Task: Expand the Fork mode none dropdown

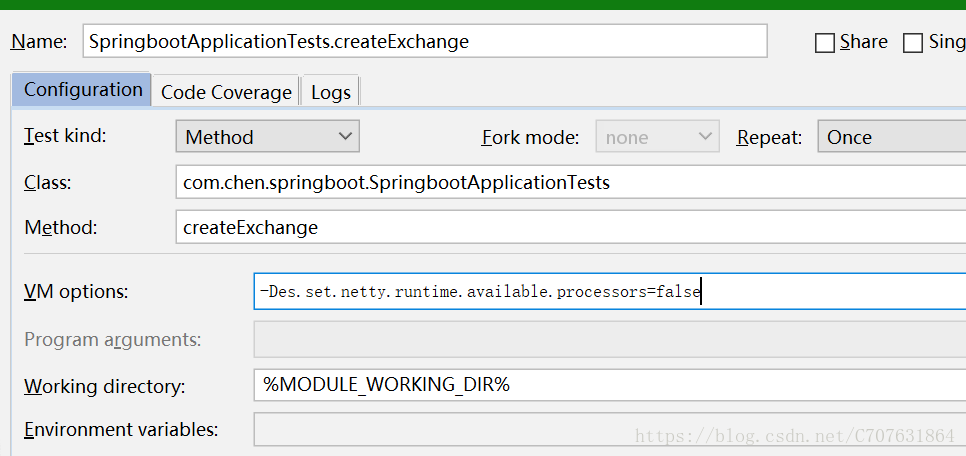Action: 657,137
